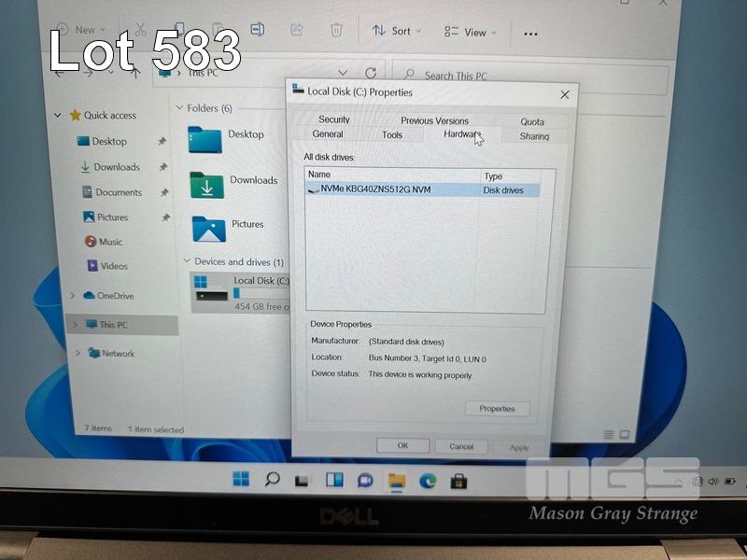The width and height of the screenshot is (747, 560).
Task: Switch to the General tab
Action: [328, 134]
